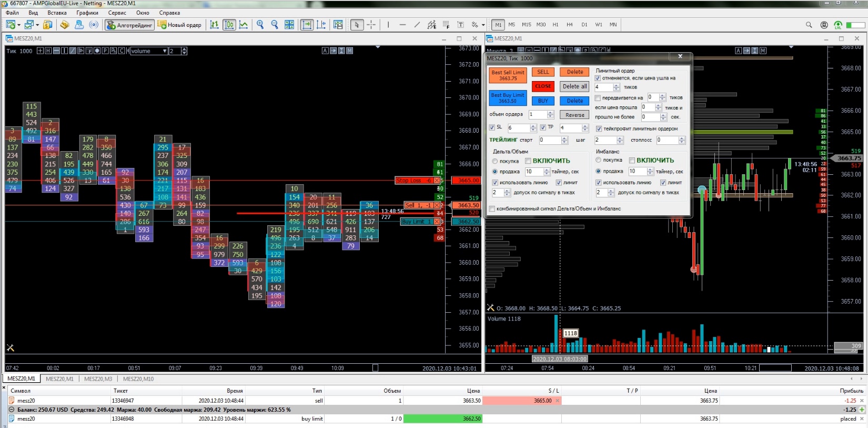
Task: Select the horizontal line drawing tool
Action: pyautogui.click(x=402, y=25)
